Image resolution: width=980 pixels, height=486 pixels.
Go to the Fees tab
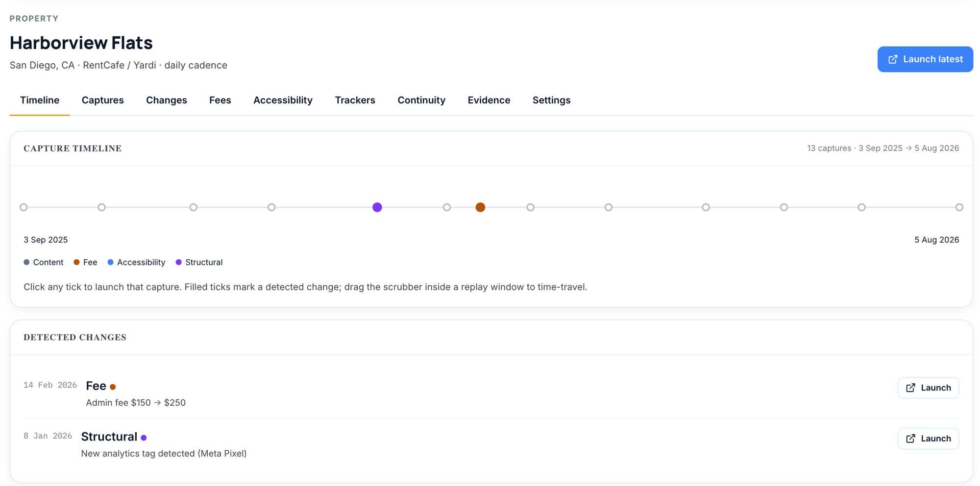[x=220, y=100]
